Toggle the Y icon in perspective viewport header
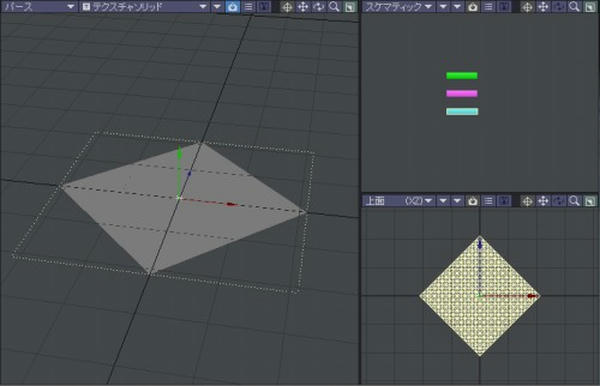 [x=264, y=7]
